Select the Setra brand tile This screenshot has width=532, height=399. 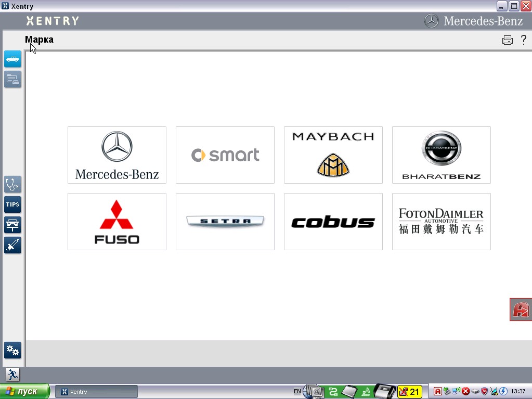pyautogui.click(x=225, y=222)
